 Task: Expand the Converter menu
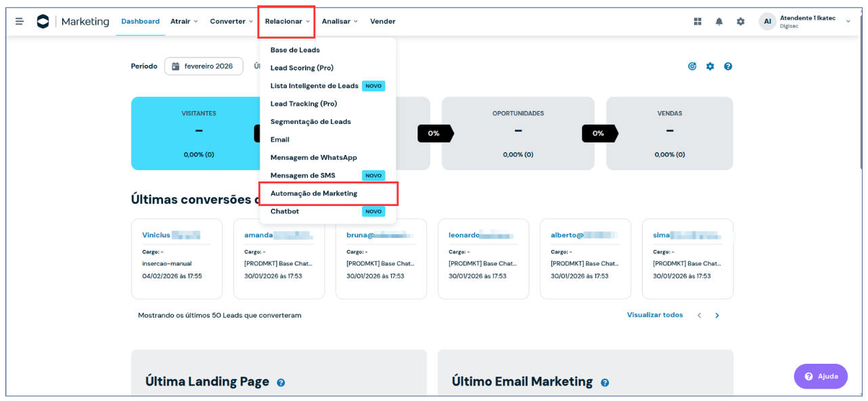pyautogui.click(x=231, y=22)
